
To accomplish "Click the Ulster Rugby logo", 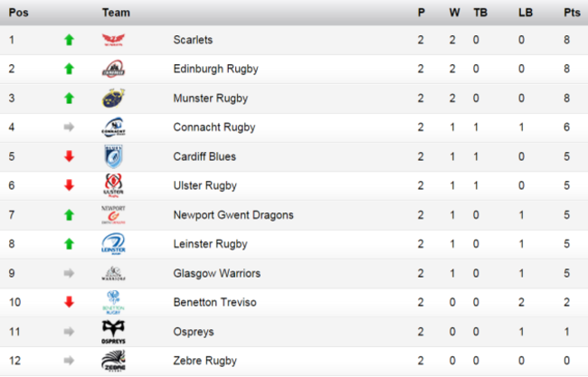I will [114, 185].
